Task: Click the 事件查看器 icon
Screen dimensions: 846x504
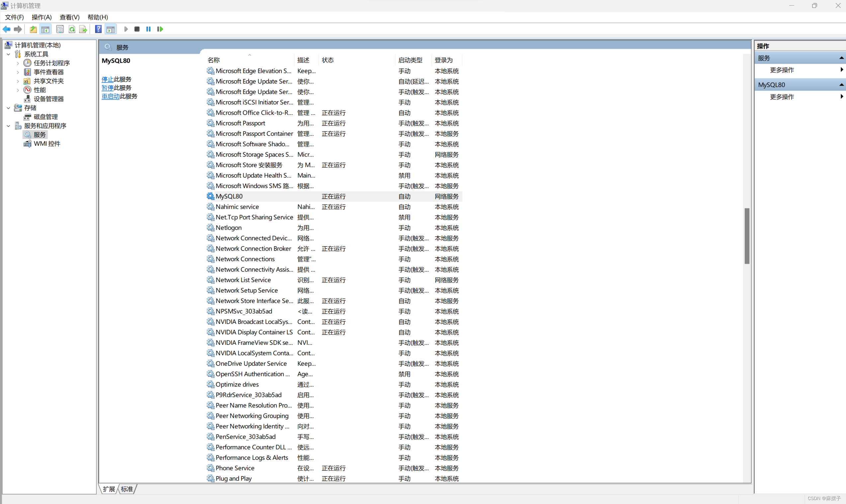Action: tap(27, 72)
